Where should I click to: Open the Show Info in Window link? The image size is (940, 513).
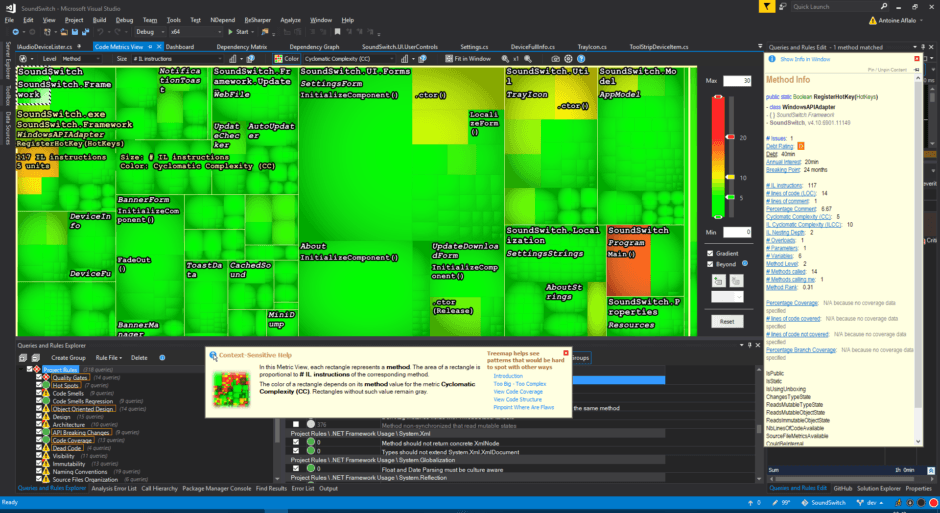pos(805,59)
